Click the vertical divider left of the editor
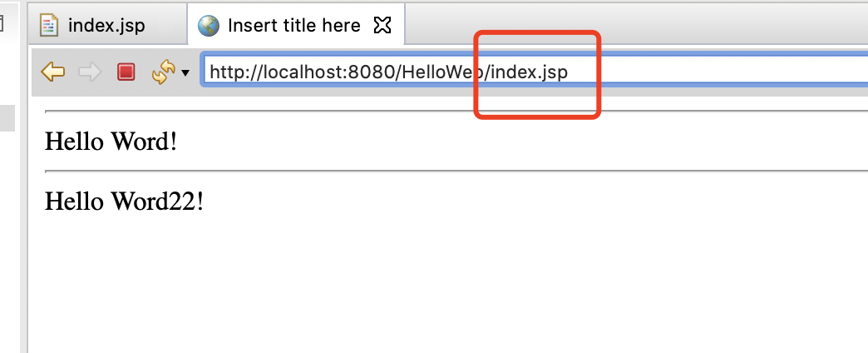 click(x=27, y=208)
